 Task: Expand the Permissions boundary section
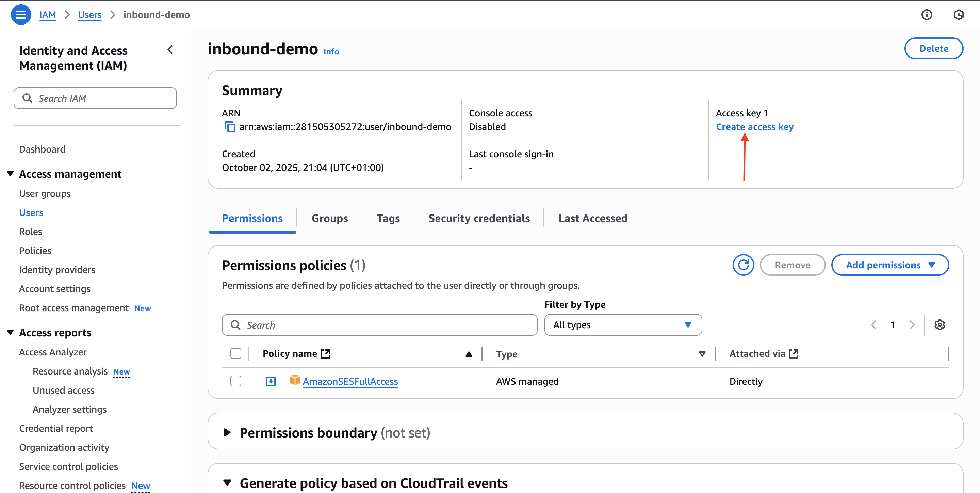point(227,432)
